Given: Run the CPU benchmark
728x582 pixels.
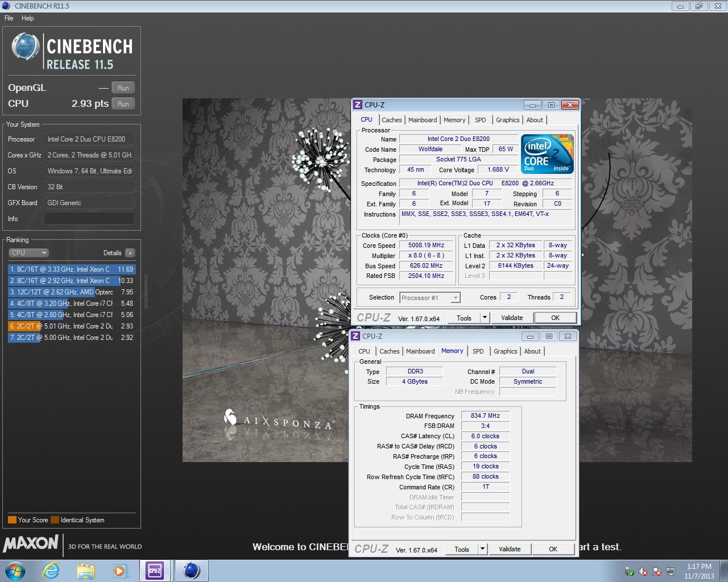Looking at the screenshot, I should coord(123,104).
